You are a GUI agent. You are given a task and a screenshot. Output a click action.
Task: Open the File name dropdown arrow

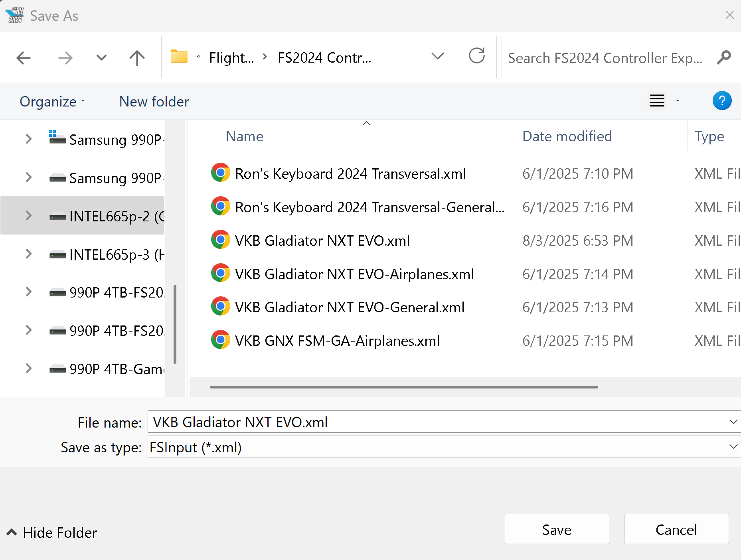(733, 422)
